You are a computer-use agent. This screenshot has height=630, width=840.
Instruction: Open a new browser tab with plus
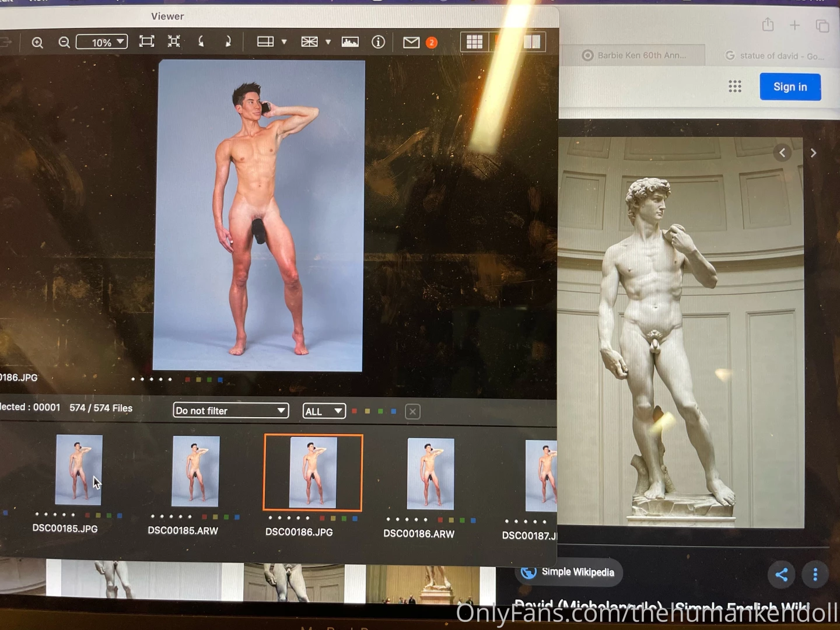[794, 25]
